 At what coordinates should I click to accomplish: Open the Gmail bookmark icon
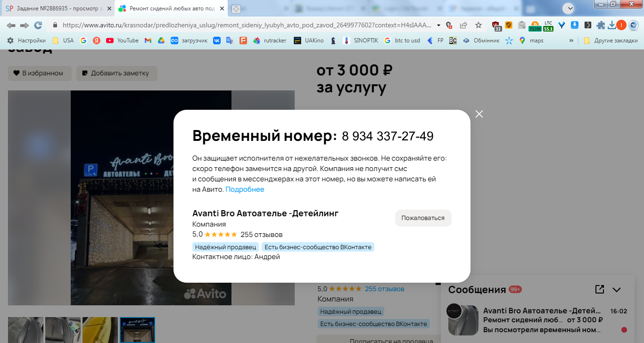[x=148, y=41]
